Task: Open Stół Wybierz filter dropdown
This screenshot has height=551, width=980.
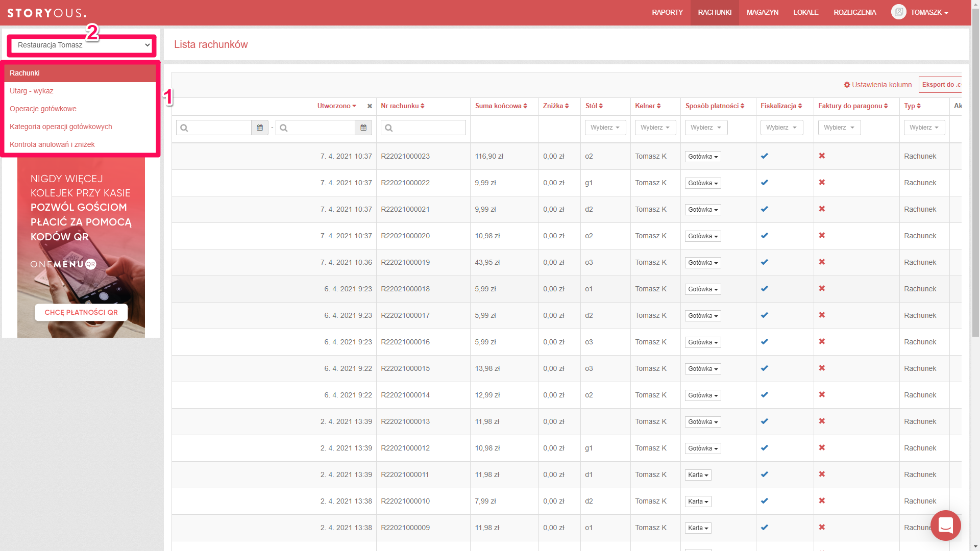Action: coord(605,128)
